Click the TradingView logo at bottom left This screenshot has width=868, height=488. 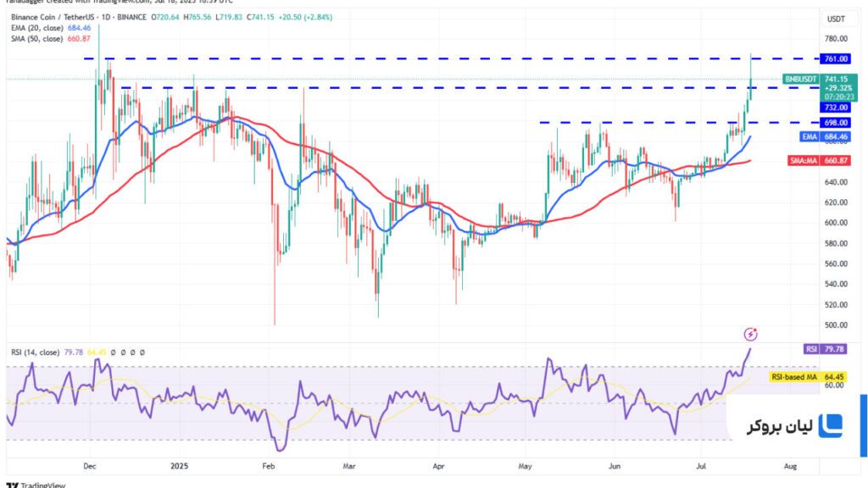pos(36,485)
